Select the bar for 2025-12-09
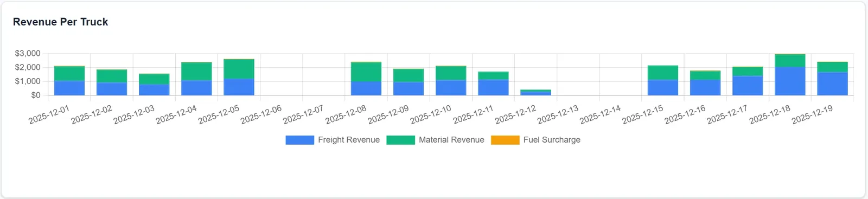868x199 pixels. click(x=409, y=82)
